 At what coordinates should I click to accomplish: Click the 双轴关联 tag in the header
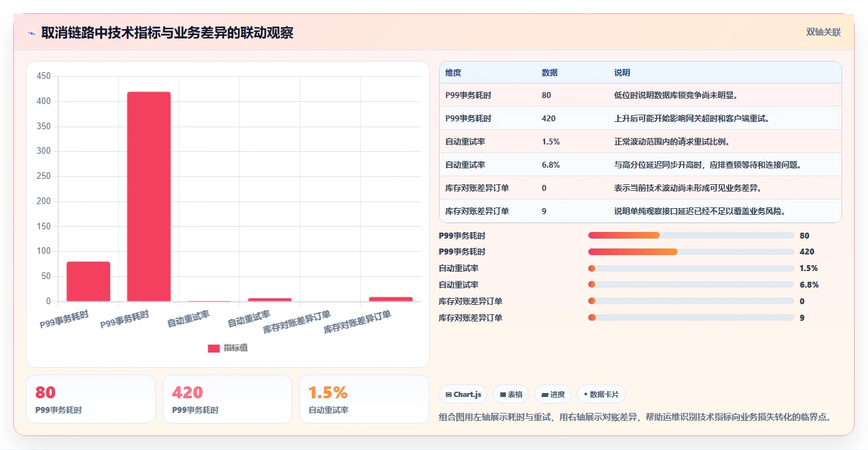pos(823,32)
